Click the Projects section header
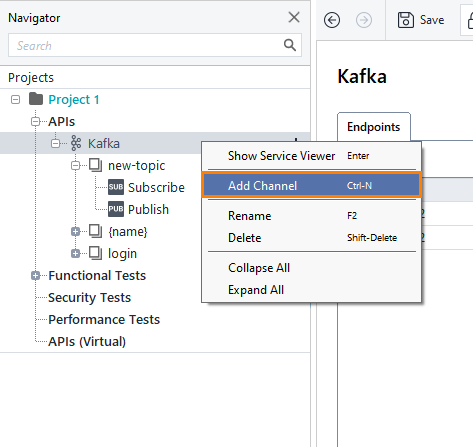 click(31, 78)
